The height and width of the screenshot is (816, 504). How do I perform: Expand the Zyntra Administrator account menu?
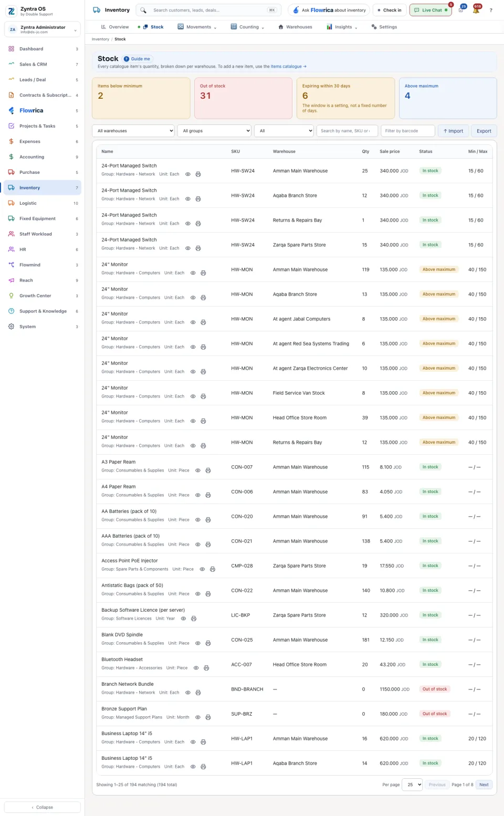pyautogui.click(x=43, y=29)
